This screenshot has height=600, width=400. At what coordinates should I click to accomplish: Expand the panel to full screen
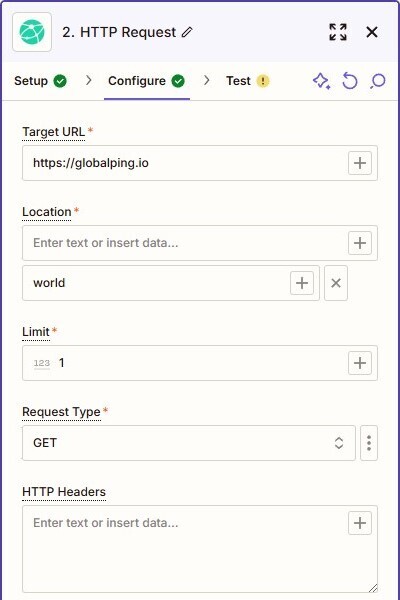pyautogui.click(x=338, y=32)
